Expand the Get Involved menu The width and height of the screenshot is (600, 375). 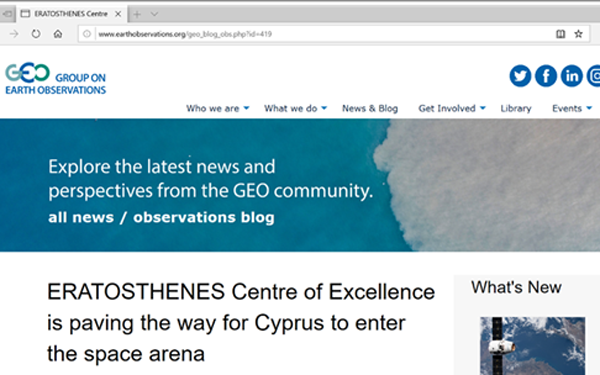[x=452, y=109]
